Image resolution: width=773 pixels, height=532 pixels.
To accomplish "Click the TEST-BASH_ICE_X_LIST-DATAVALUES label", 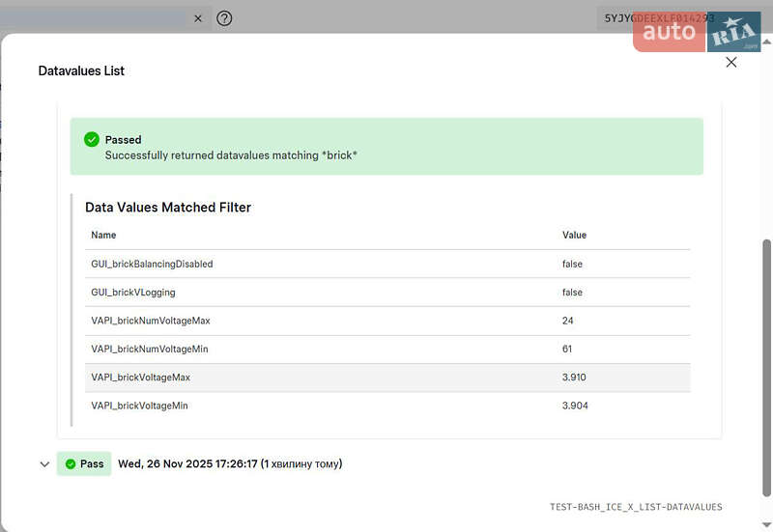I will (x=635, y=507).
